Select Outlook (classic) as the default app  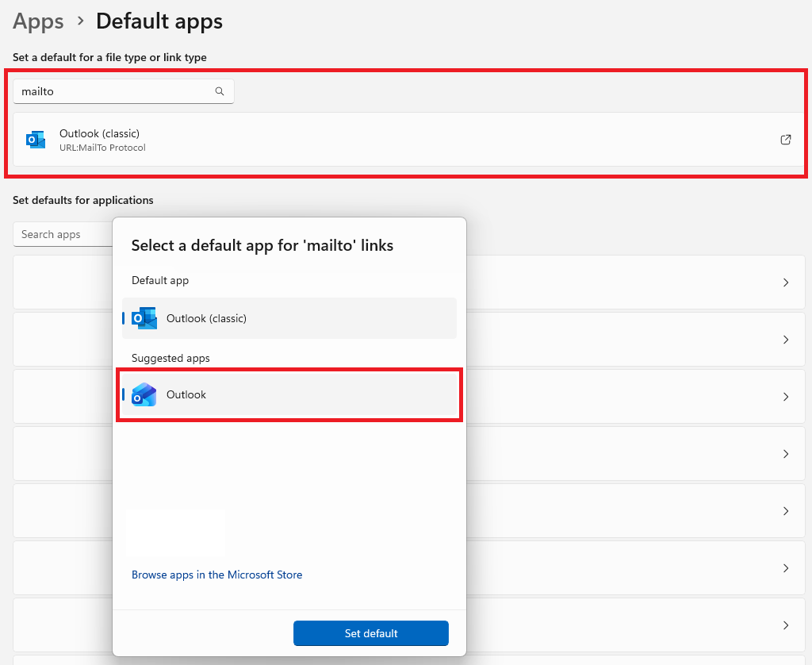289,318
